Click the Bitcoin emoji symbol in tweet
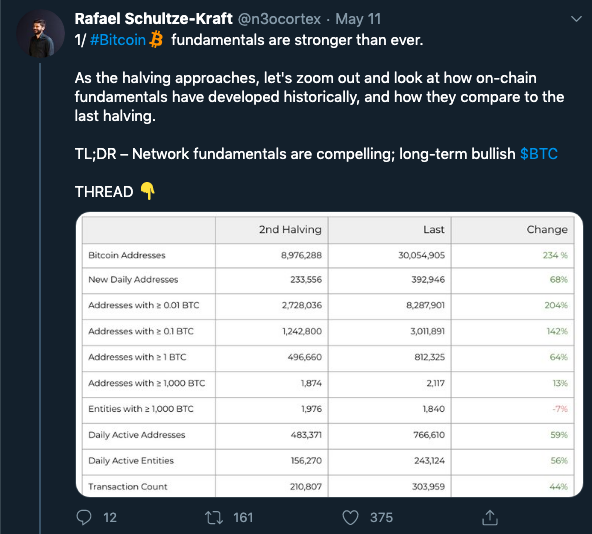Viewport: 592px width, 534px height. [x=156, y=39]
